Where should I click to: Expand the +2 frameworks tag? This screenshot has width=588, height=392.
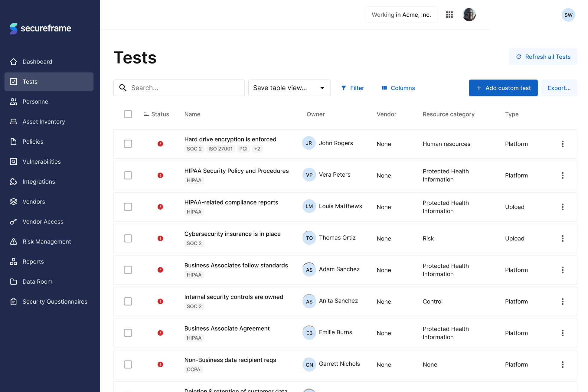257,149
